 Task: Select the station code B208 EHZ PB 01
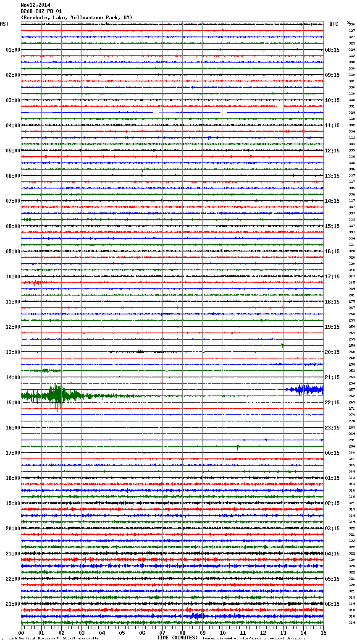click(41, 11)
